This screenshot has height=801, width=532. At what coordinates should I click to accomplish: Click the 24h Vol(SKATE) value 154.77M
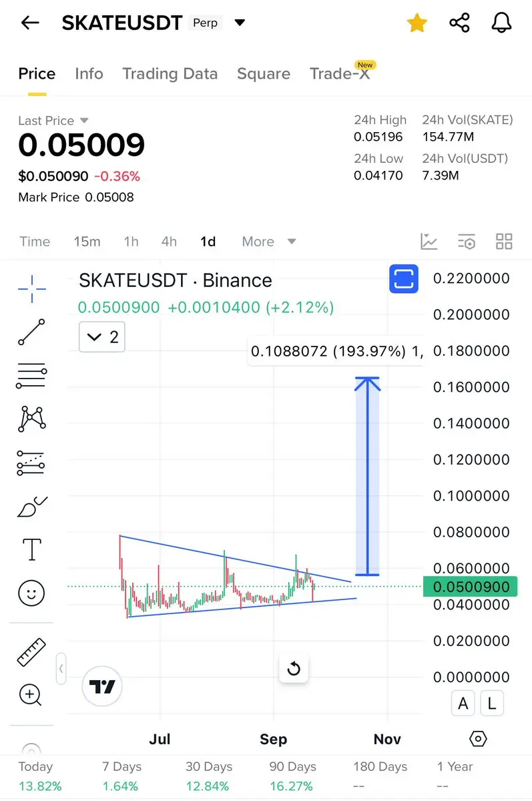point(449,137)
